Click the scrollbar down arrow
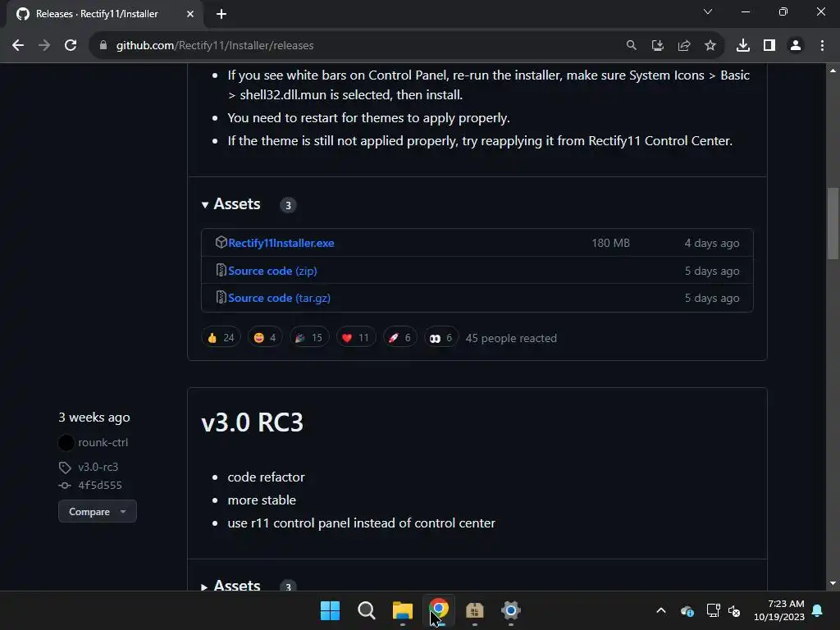840x630 pixels. 833,583
